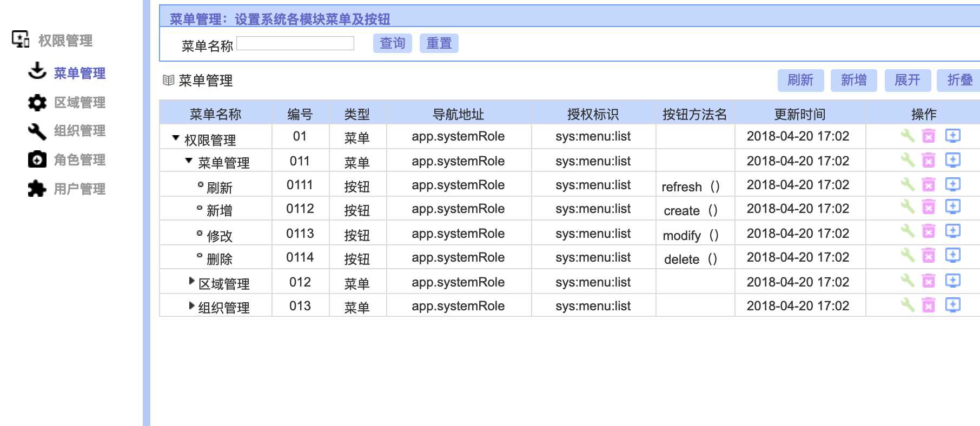Add a child under 组织管理 row 013
The width and height of the screenshot is (980, 426).
click(x=952, y=305)
